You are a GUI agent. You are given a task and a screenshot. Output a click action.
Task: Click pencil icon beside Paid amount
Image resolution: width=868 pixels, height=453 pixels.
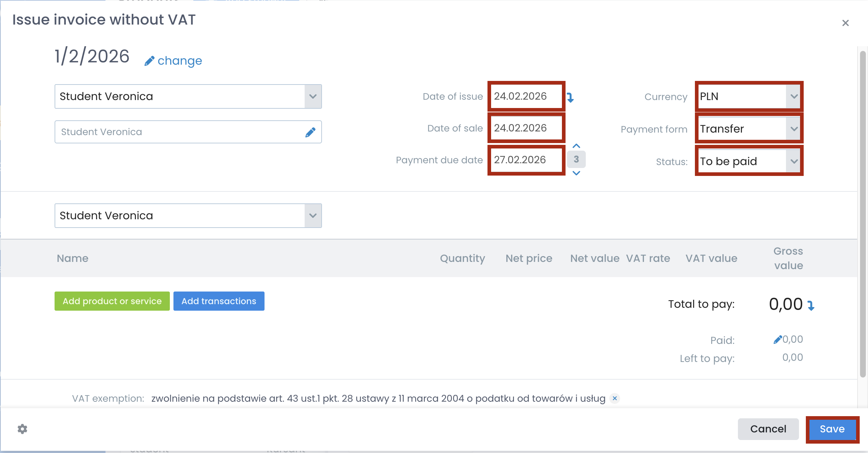(x=777, y=340)
